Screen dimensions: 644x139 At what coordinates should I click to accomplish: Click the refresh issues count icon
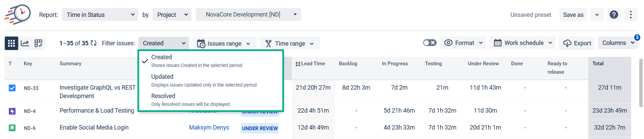pos(94,43)
